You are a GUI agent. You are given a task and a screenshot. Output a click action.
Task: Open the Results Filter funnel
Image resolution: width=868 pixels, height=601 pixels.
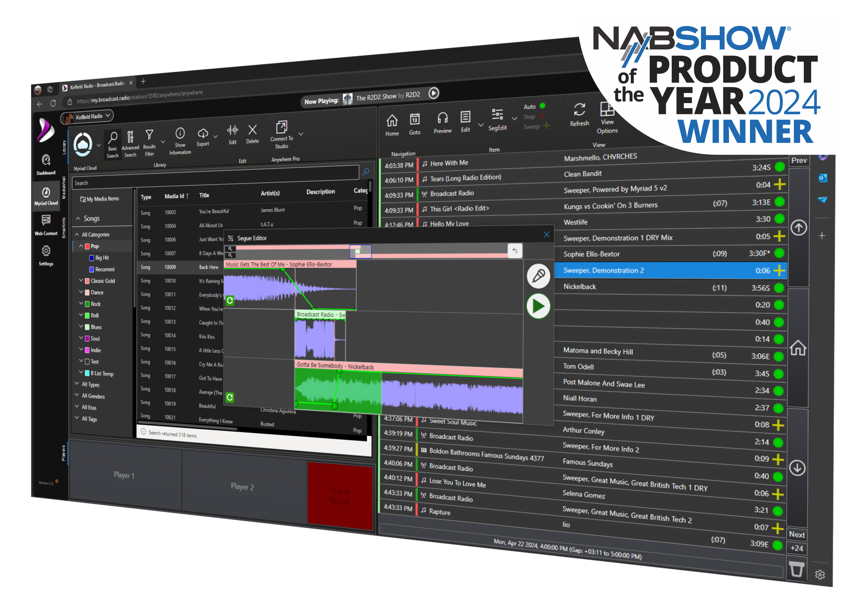click(149, 142)
